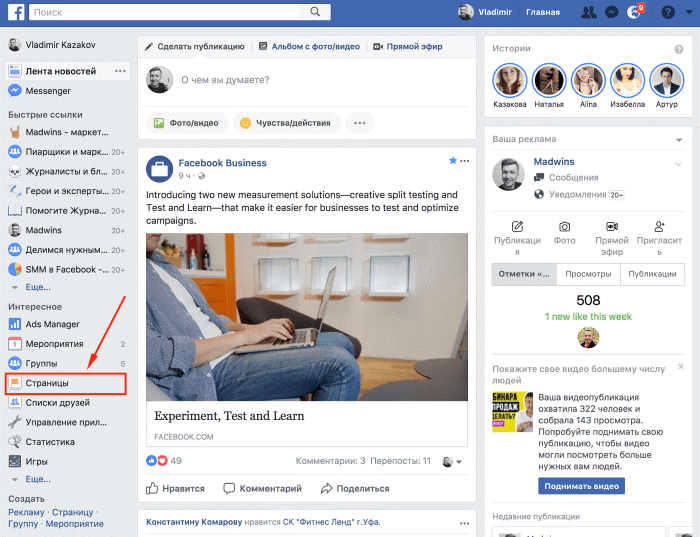Select Прямой эфир composer tab
Image resolution: width=700 pixels, height=537 pixels.
click(408, 46)
